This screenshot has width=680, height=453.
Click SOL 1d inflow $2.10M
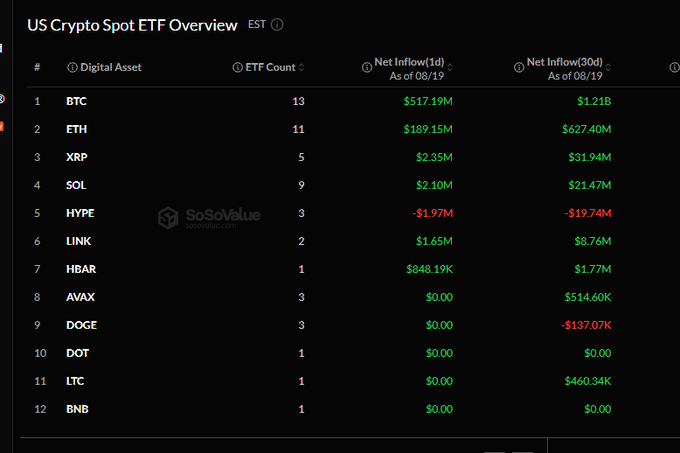click(434, 185)
